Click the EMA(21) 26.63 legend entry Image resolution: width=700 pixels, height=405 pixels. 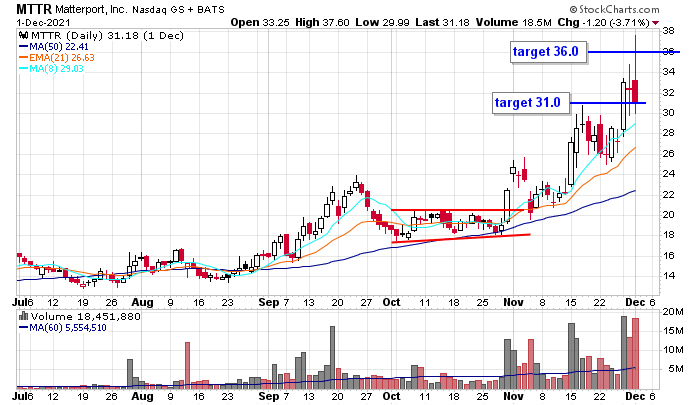(x=57, y=57)
